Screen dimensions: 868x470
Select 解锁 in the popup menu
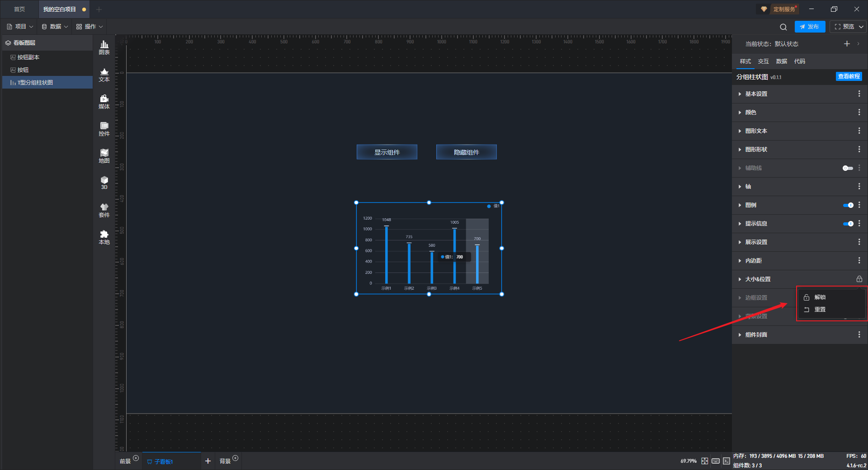click(820, 297)
